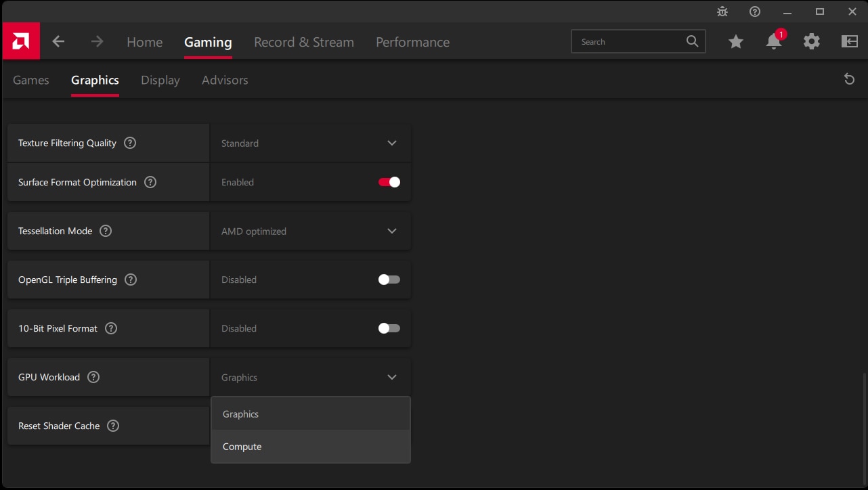Open settings gear icon
868x490 pixels.
point(812,41)
